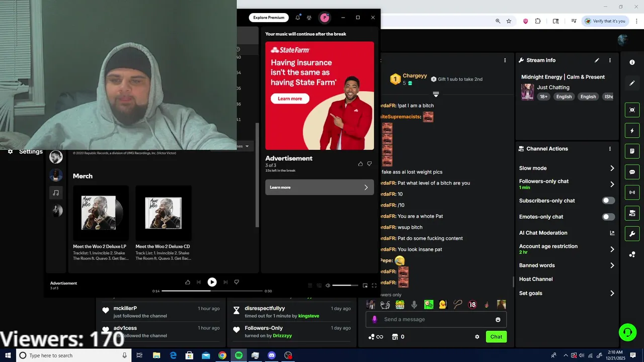Click the info icon in right sidebar
The width and height of the screenshot is (644, 362).
[632, 62]
